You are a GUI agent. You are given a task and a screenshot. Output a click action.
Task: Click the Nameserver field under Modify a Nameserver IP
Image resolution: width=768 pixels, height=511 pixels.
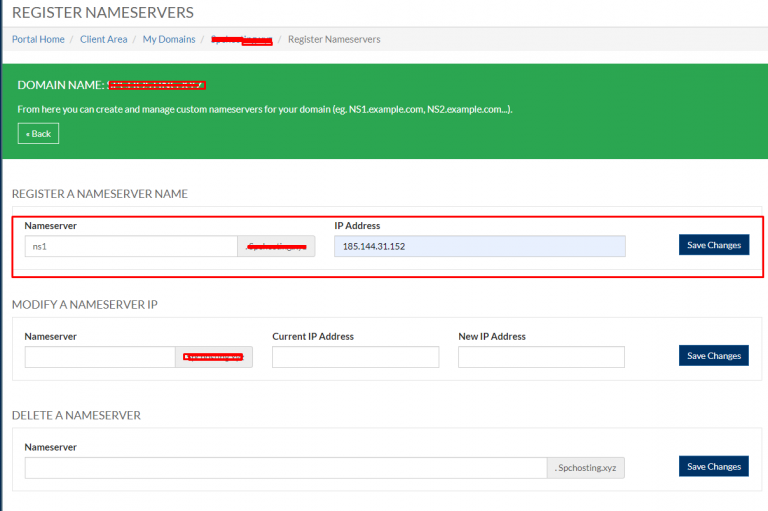coord(100,357)
